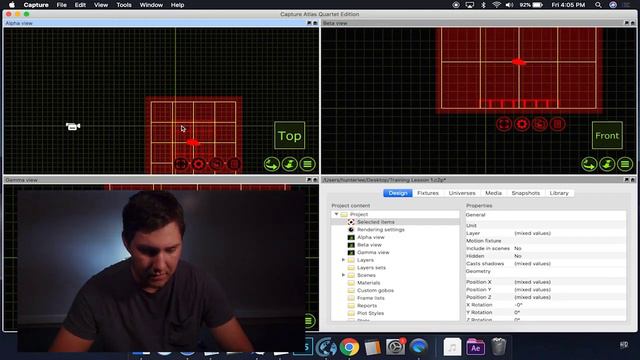Click the red square icon in Alpha view
The width and height of the screenshot is (640, 360).
234,164
